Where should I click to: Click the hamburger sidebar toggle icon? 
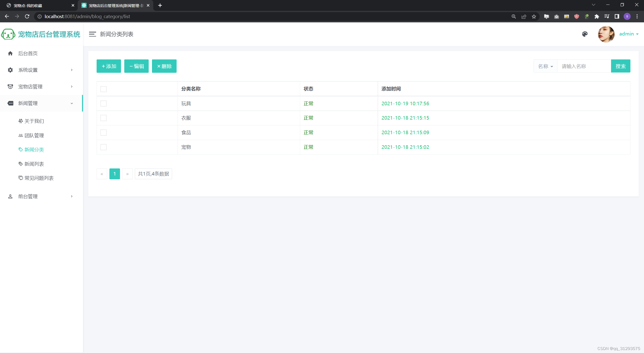pyautogui.click(x=92, y=34)
